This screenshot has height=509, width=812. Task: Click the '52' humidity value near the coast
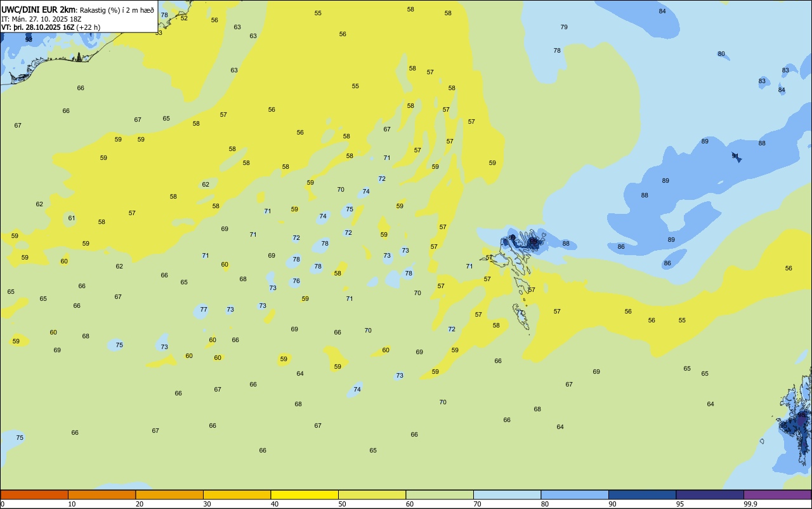(184, 18)
